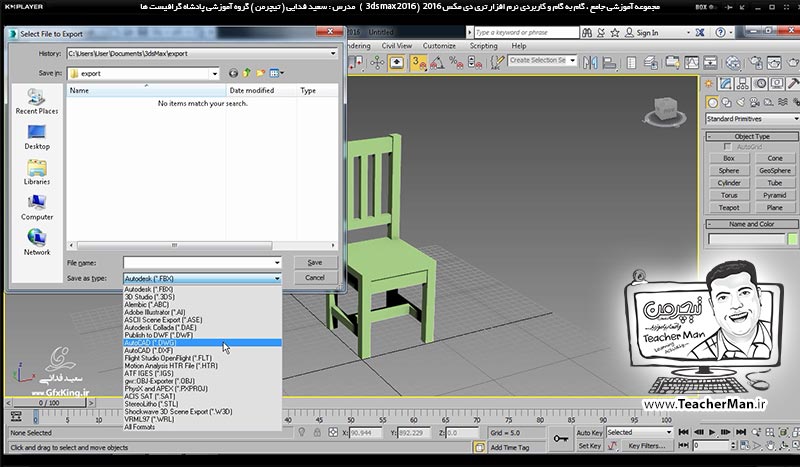
Task: Click the GeoSphere primitive button
Action: pos(774,170)
